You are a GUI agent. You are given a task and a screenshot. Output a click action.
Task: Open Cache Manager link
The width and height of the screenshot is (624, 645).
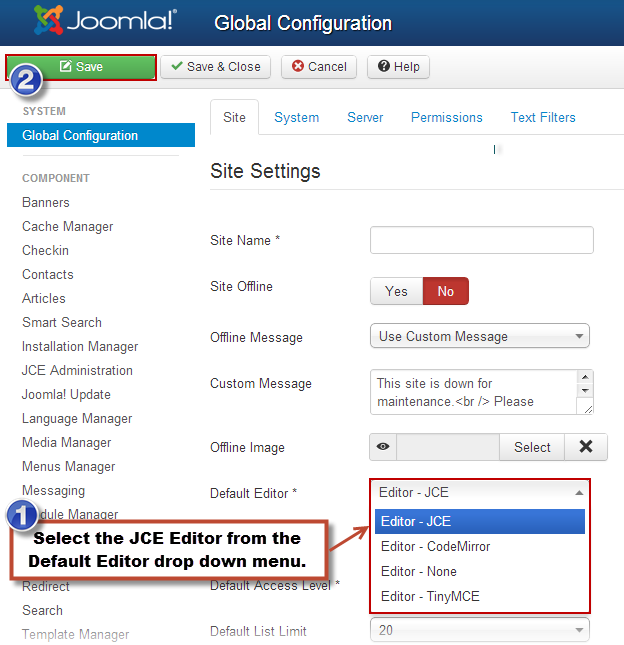coord(67,227)
